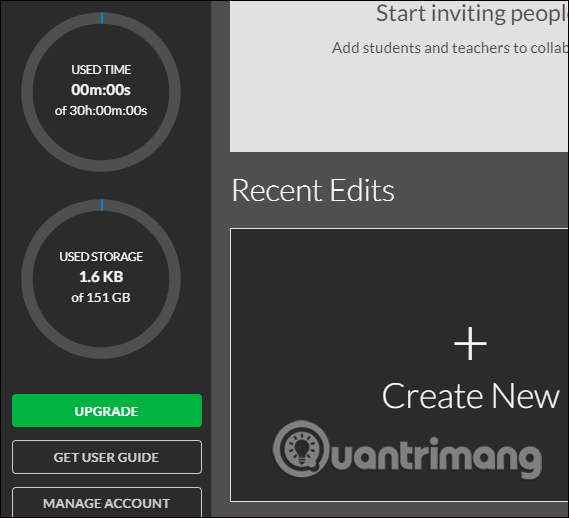Click the 'Start inviting people' heading
The height and width of the screenshot is (518, 569).
coord(472,14)
